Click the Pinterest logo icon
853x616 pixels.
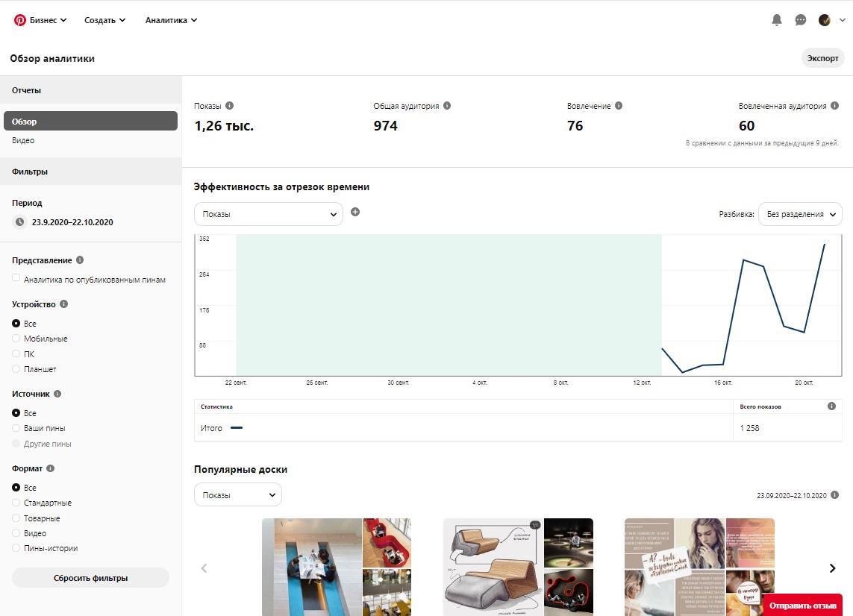(x=20, y=20)
